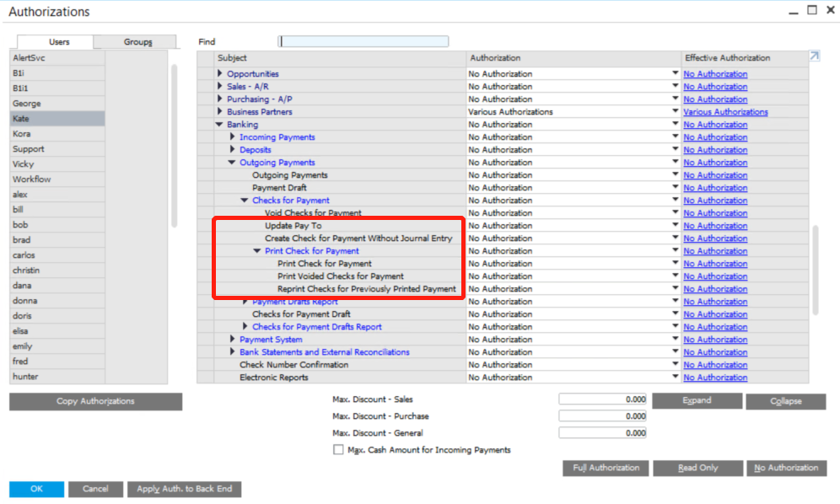Enable Max. Cash Amount for Incoming Payments
The image size is (840, 504).
pyautogui.click(x=338, y=450)
